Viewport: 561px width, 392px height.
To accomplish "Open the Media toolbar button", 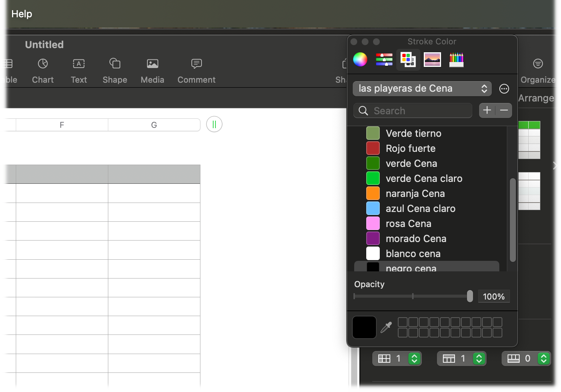I will 152,70.
